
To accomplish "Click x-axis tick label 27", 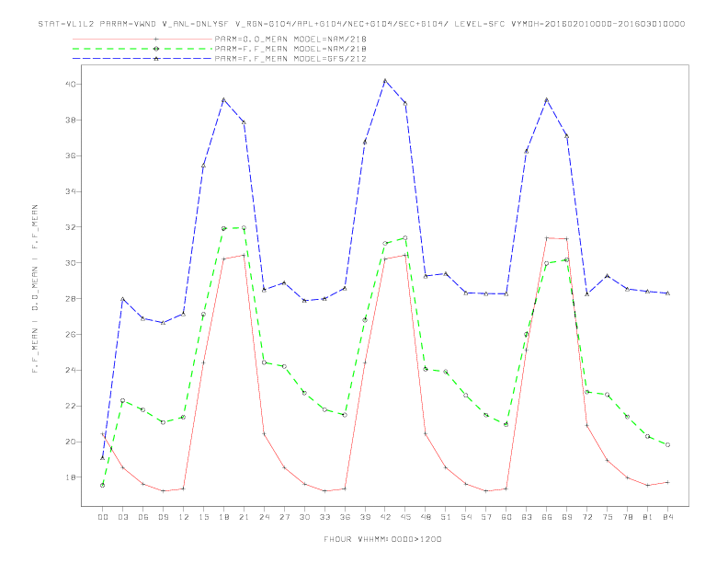I will click(x=284, y=517).
